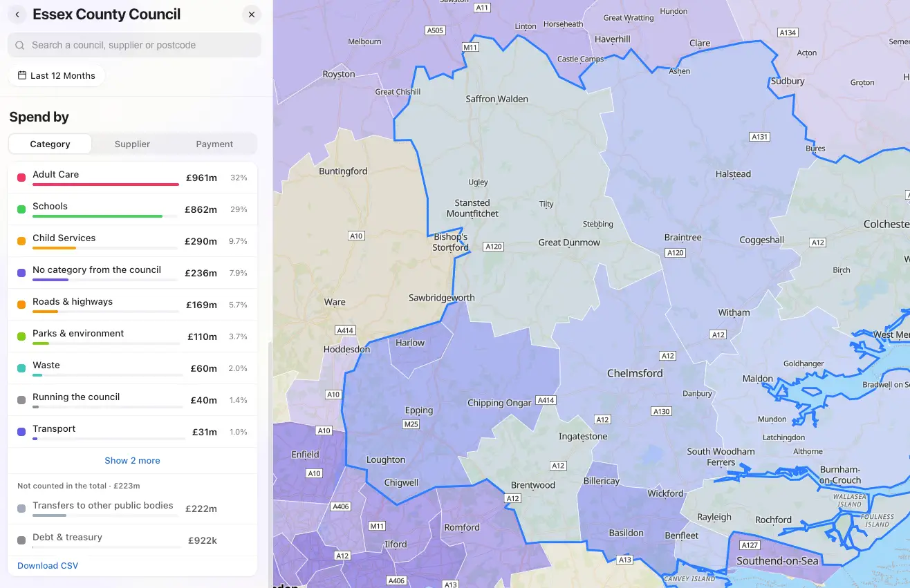Viewport: 910px width, 588px height.
Task: Click the Roads & highways orange swatch
Action: pos(21,305)
